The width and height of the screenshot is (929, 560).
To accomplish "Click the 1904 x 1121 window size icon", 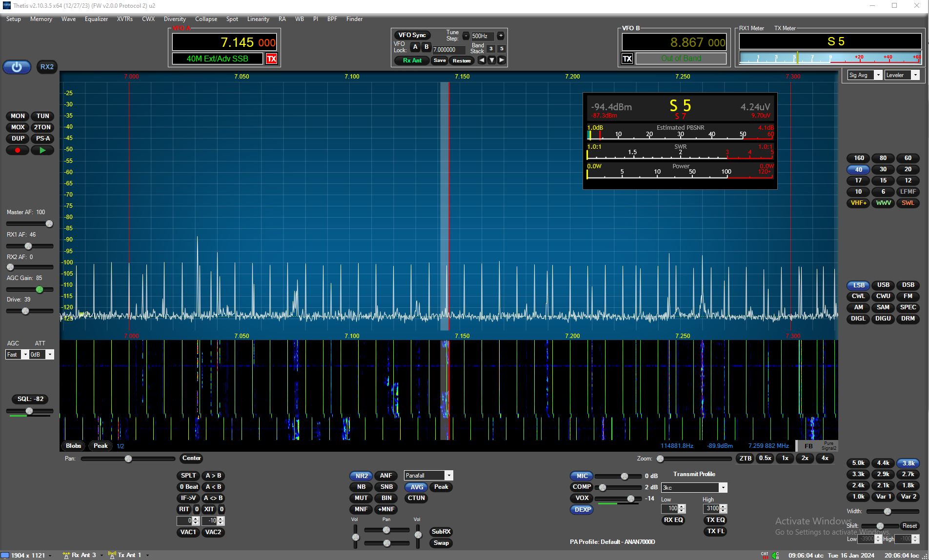I will pyautogui.click(x=5, y=555).
